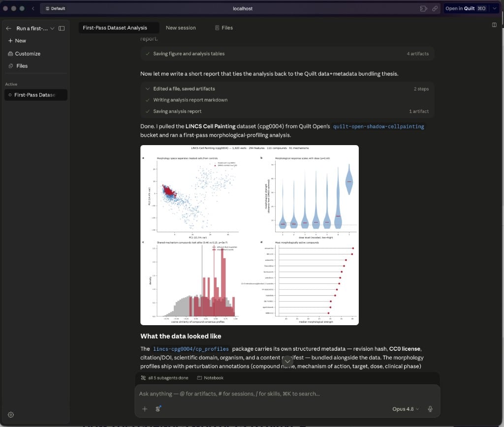Open quilt-open-shadow-cellpainting bucket link

tap(378, 126)
